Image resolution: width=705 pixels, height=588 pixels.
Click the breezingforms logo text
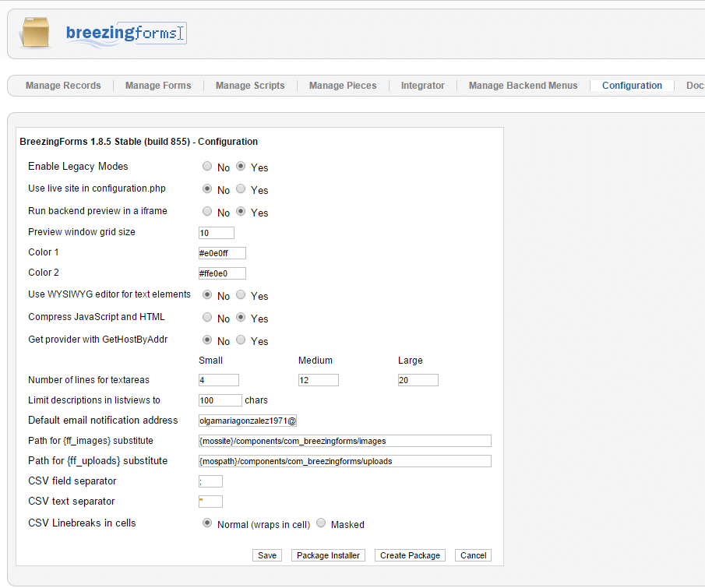pyautogui.click(x=126, y=34)
